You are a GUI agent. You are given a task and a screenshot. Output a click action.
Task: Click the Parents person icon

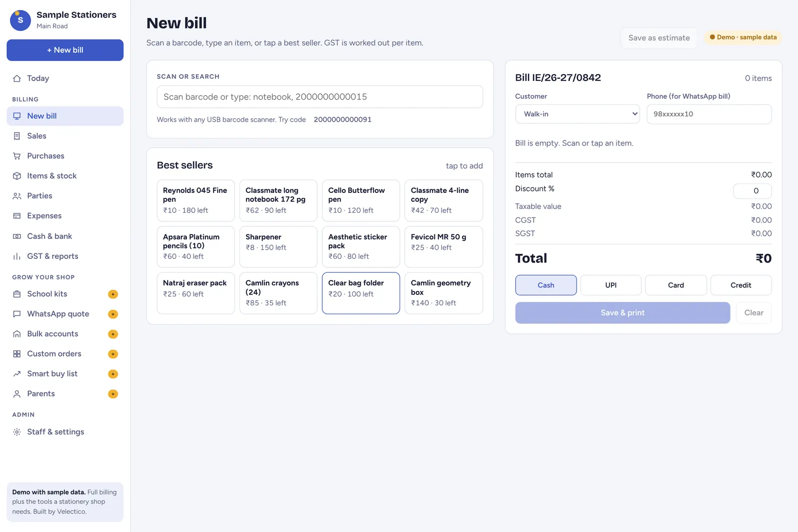(x=17, y=394)
